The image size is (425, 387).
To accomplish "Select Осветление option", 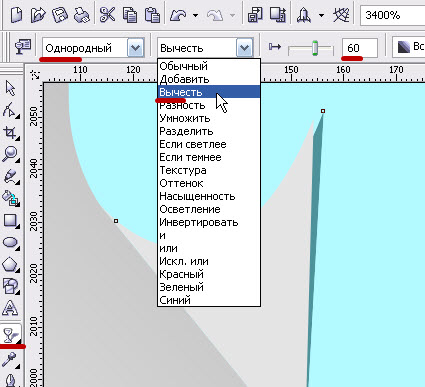I will 209,209.
